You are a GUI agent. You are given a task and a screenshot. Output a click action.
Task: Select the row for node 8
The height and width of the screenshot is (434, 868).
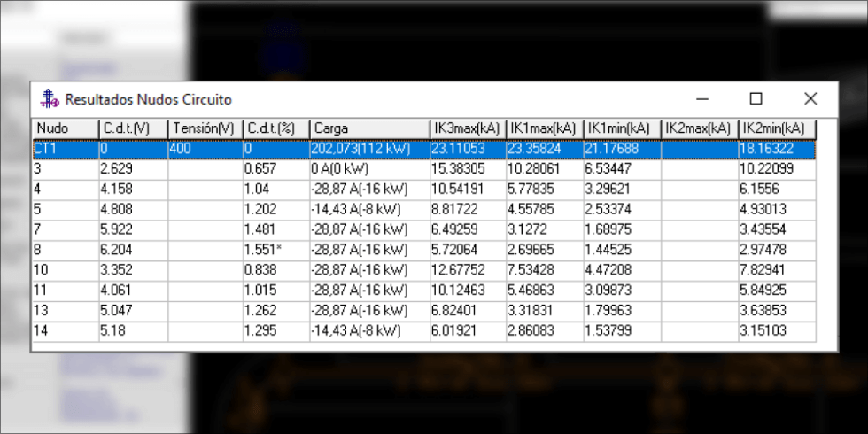click(65, 250)
